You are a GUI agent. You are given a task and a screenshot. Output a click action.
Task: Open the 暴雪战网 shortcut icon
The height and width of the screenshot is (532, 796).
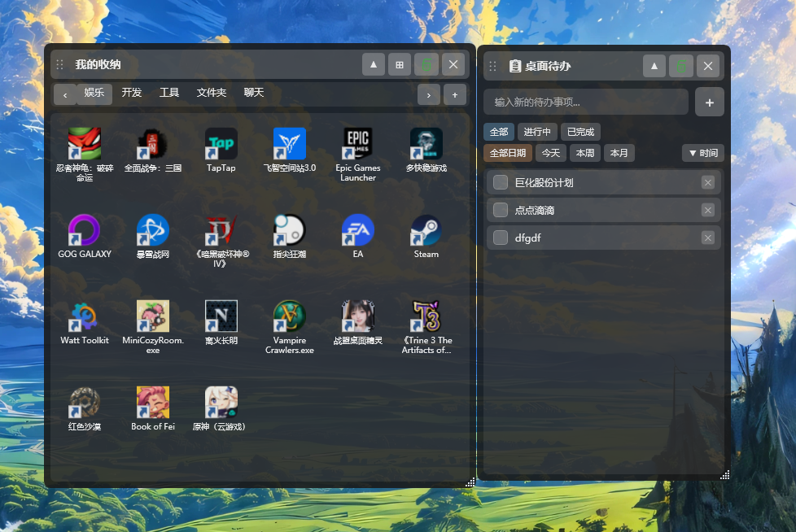[x=153, y=230]
